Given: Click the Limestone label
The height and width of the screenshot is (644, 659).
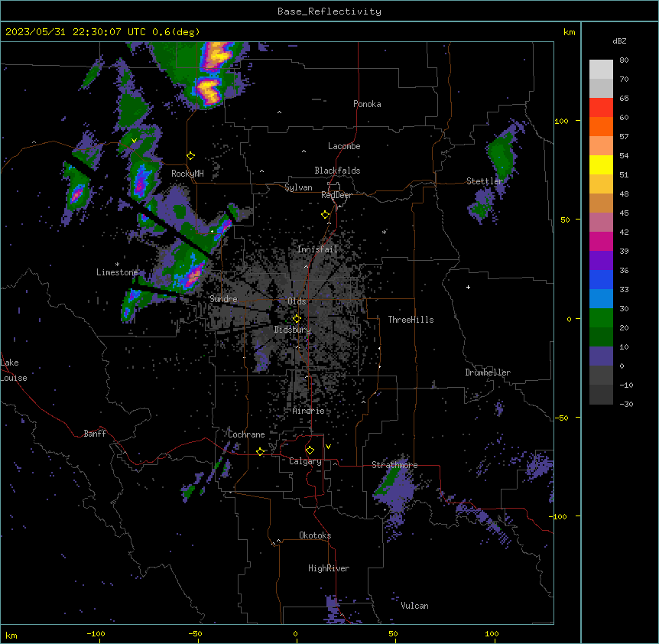Looking at the screenshot, I should coord(117,272).
